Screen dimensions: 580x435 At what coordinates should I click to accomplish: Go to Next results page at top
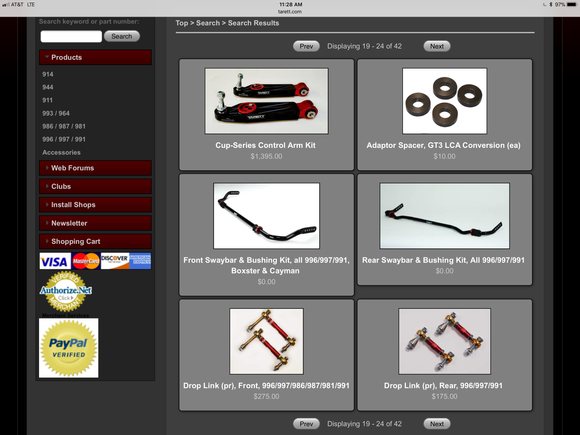[437, 46]
